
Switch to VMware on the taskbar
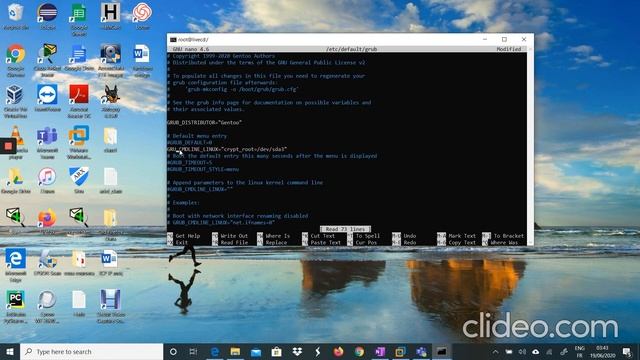click(400, 352)
